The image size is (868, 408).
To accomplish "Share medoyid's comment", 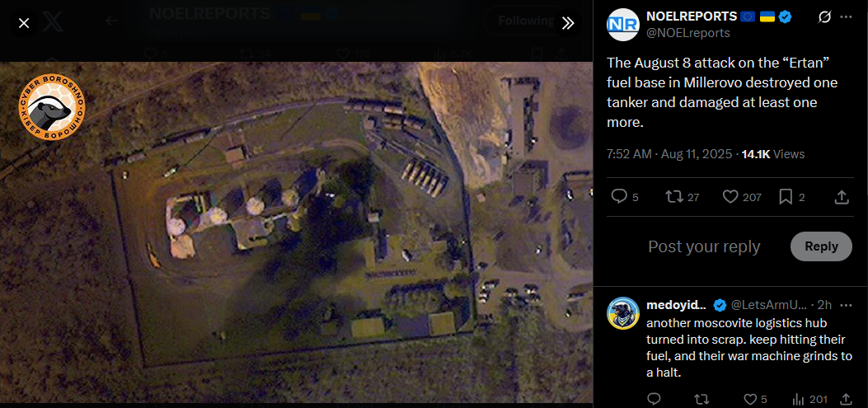I will (x=846, y=399).
